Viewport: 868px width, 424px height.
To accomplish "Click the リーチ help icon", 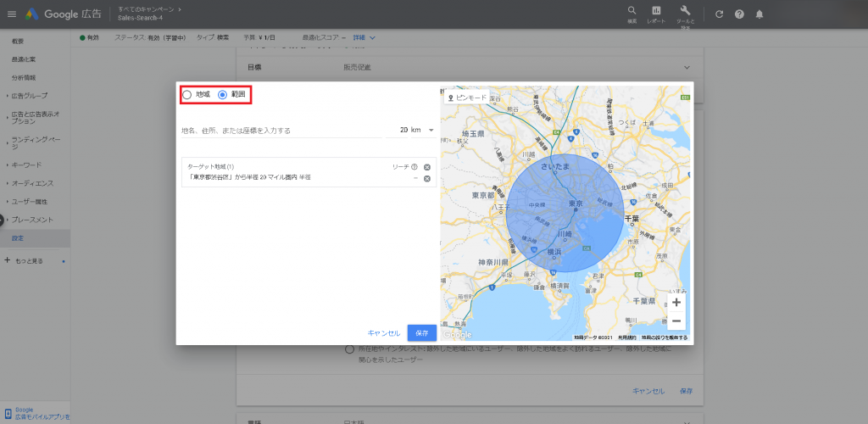I will 414,167.
